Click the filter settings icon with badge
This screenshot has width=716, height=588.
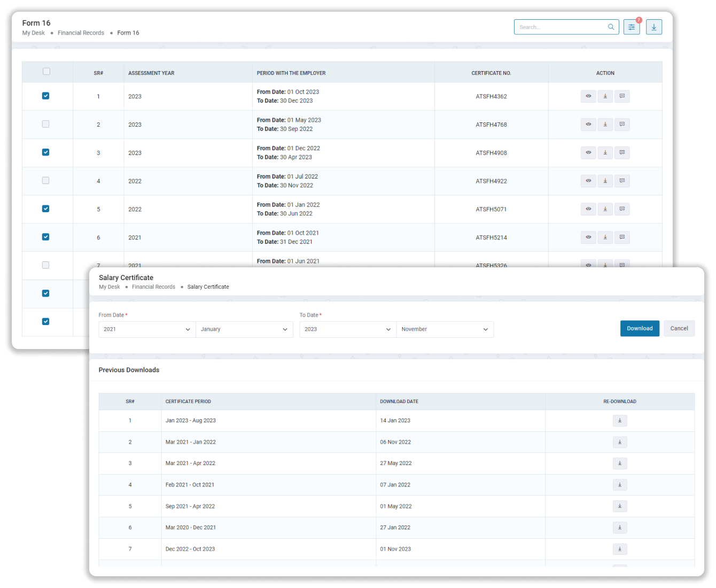(x=632, y=27)
